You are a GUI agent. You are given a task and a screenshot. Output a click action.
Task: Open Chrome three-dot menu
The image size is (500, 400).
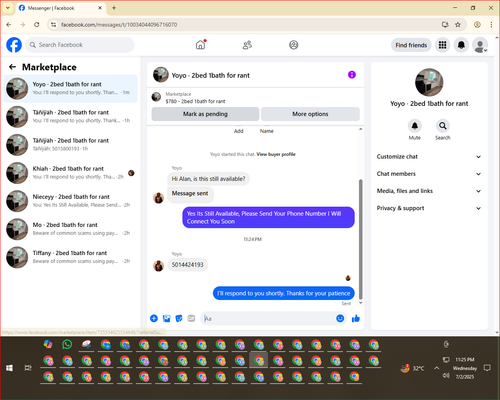[491, 24]
